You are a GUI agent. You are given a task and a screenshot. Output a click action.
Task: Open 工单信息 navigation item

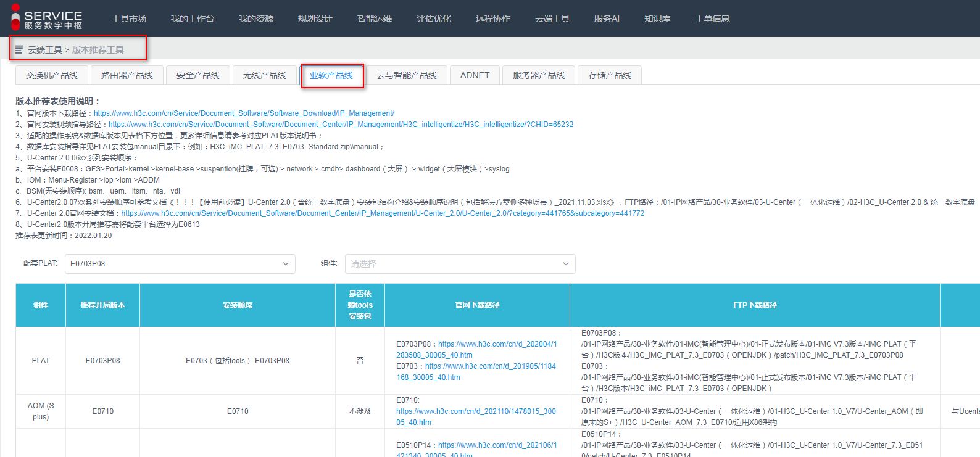click(x=712, y=19)
